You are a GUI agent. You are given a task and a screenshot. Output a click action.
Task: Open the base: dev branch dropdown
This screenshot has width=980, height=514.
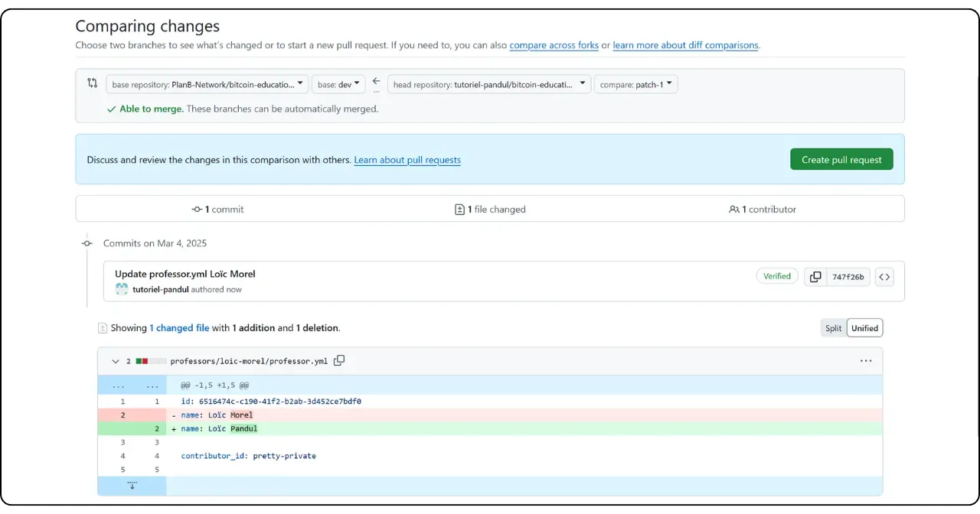click(x=339, y=84)
